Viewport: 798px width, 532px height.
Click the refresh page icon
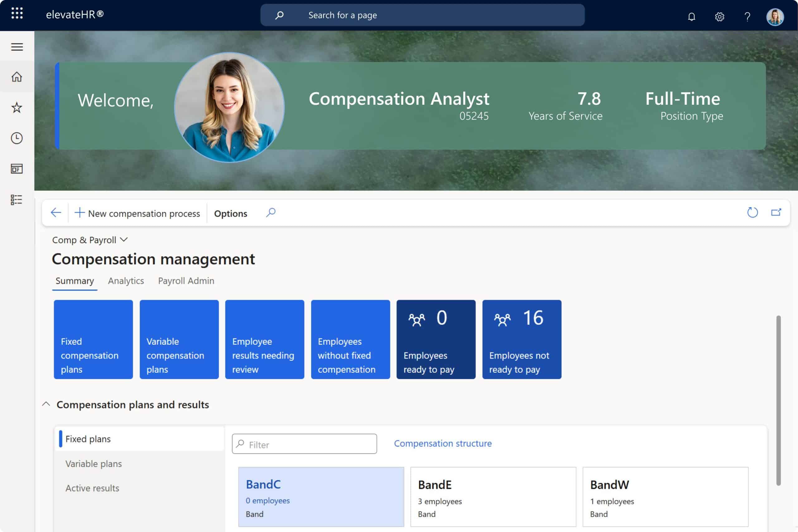click(x=752, y=213)
